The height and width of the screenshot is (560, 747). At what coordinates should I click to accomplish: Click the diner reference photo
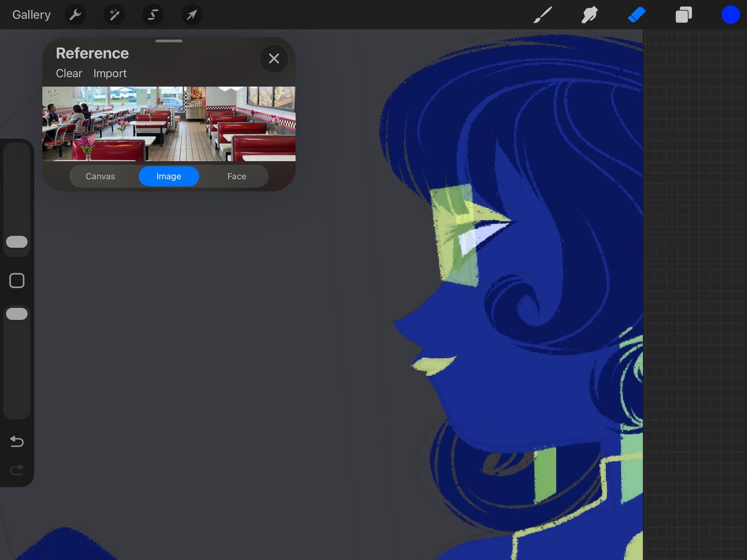[169, 124]
